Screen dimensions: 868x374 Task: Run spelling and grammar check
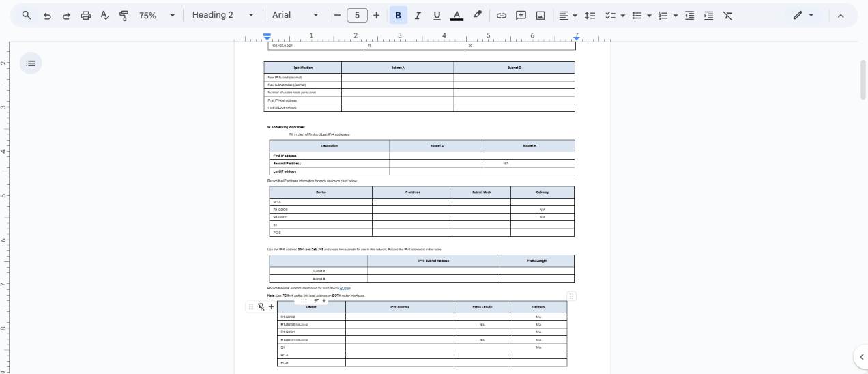click(x=104, y=15)
